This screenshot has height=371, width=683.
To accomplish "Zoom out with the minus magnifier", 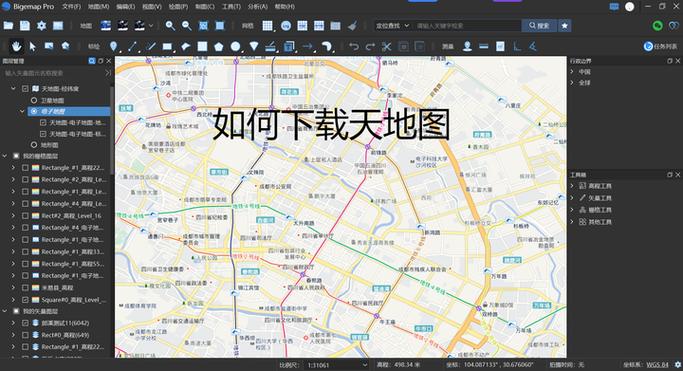I will pyautogui.click(x=186, y=26).
